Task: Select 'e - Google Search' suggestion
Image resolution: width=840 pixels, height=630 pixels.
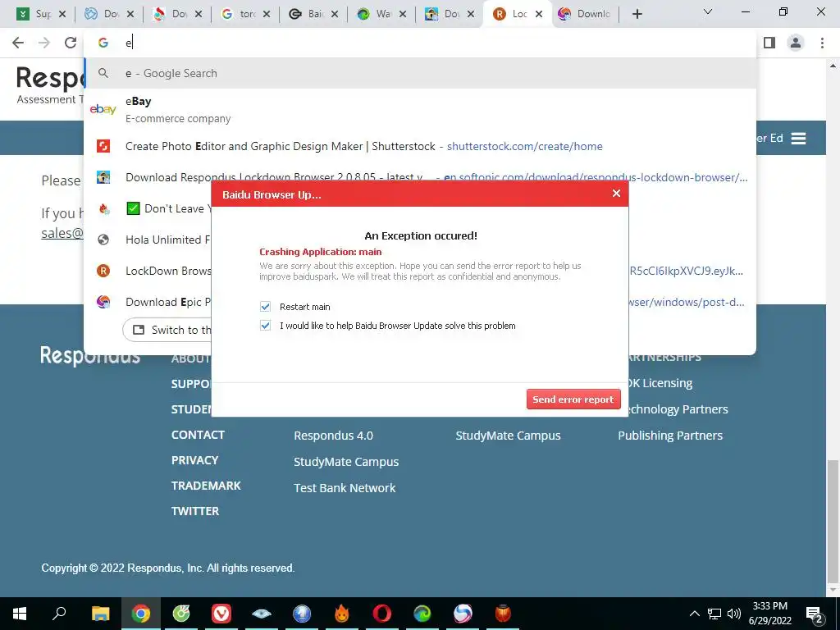Action: pyautogui.click(x=420, y=73)
